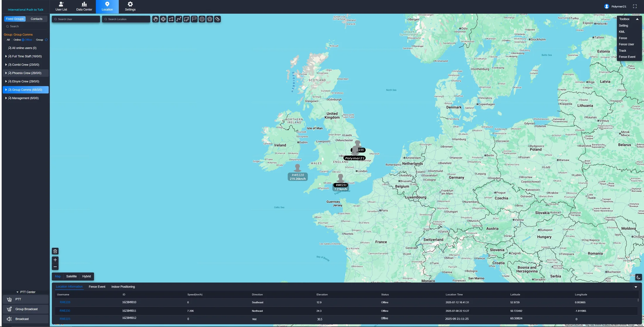The width and height of the screenshot is (644, 327).
Task: Select the rectangle area selection tool
Action: click(x=171, y=19)
